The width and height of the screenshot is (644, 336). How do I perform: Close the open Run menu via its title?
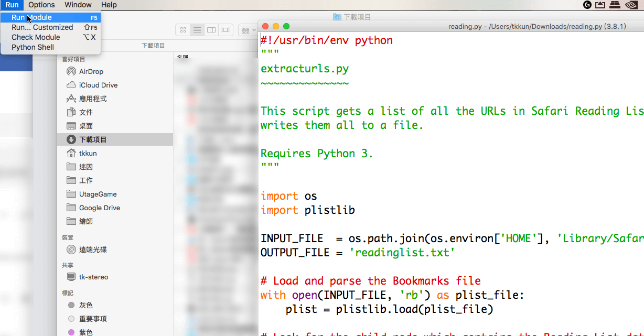click(x=12, y=5)
